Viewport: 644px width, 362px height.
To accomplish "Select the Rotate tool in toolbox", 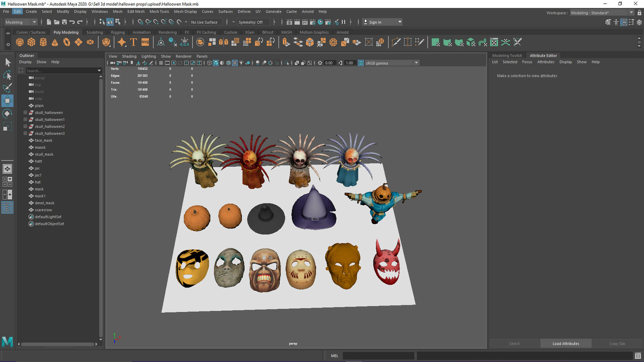I will point(7,114).
